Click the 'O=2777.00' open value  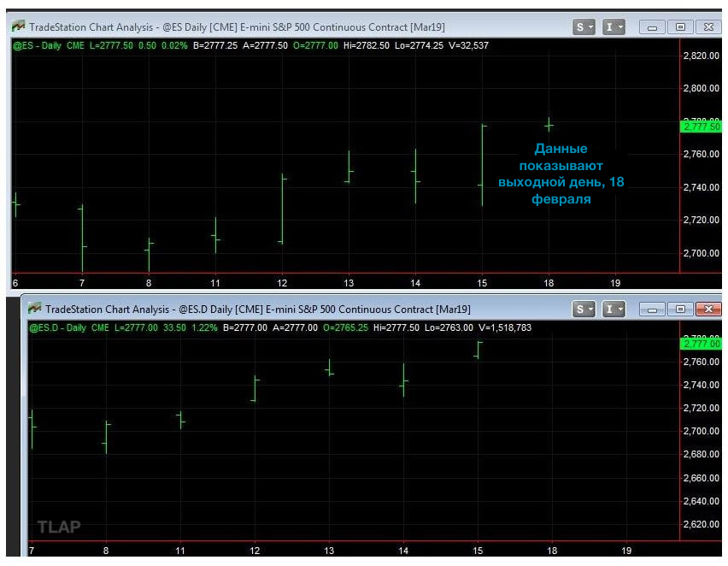pyautogui.click(x=315, y=45)
